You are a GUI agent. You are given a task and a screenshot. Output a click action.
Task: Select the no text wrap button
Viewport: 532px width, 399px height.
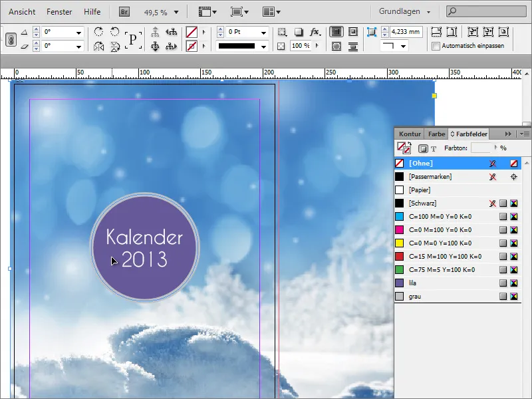click(336, 32)
